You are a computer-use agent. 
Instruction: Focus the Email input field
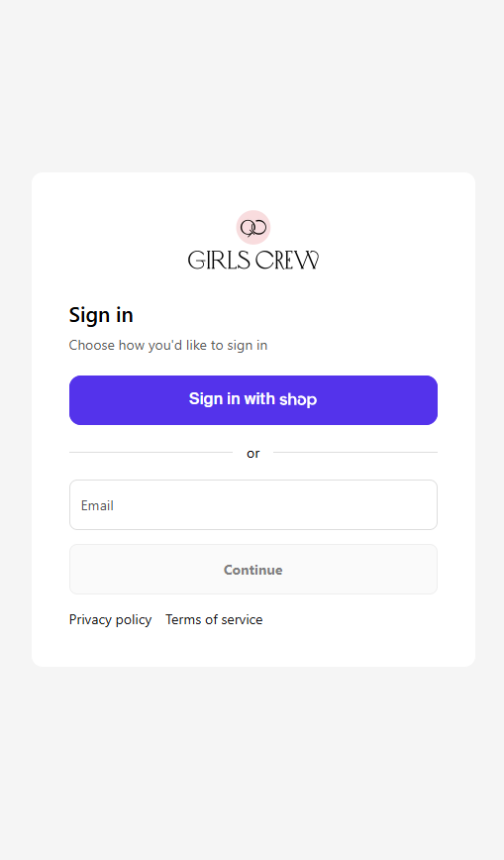[x=253, y=505]
